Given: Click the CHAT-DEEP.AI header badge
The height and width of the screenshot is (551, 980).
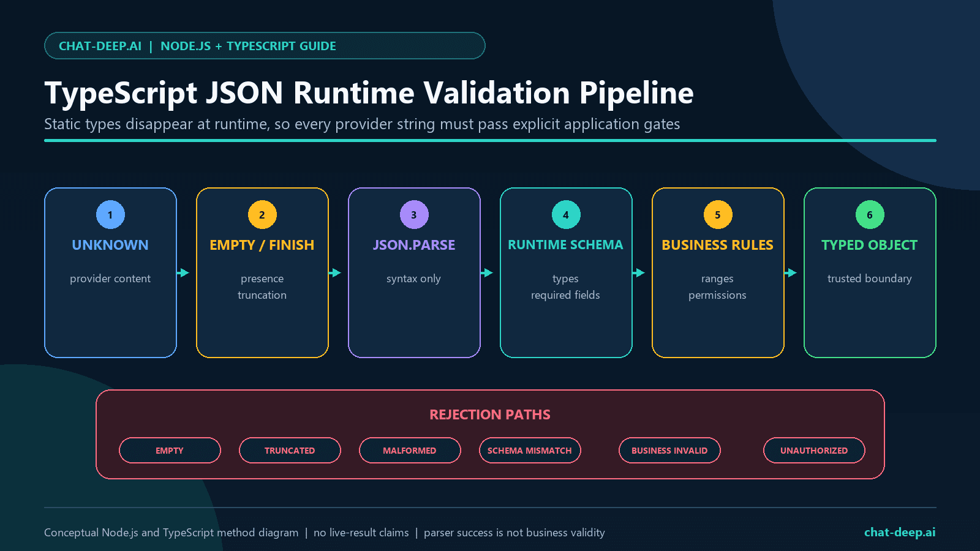Looking at the screenshot, I should pyautogui.click(x=265, y=46).
